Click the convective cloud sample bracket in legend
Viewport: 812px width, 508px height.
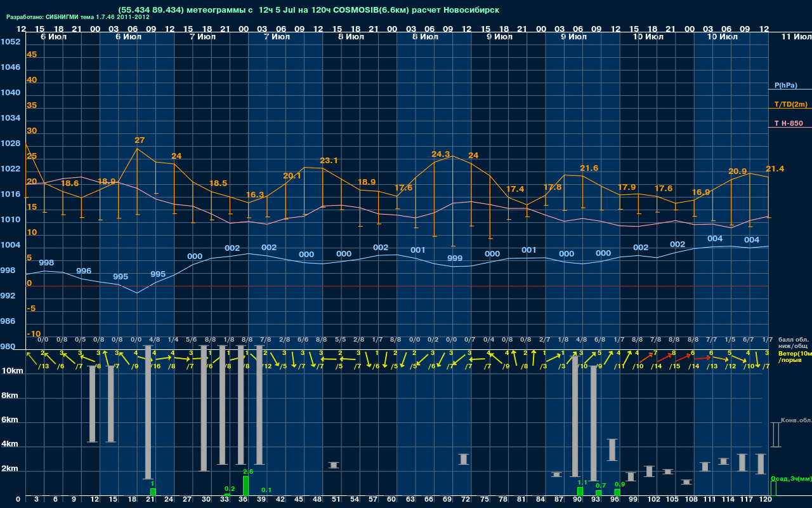(x=775, y=434)
